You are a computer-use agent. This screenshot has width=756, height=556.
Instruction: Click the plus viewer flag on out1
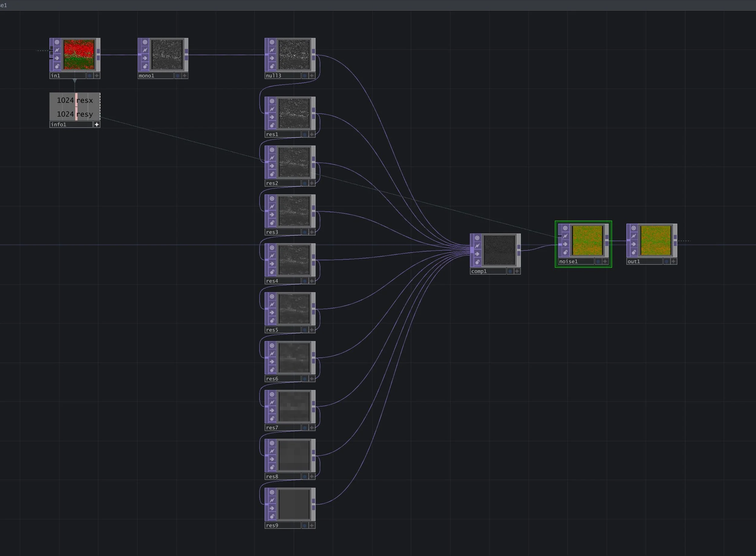[x=673, y=261]
